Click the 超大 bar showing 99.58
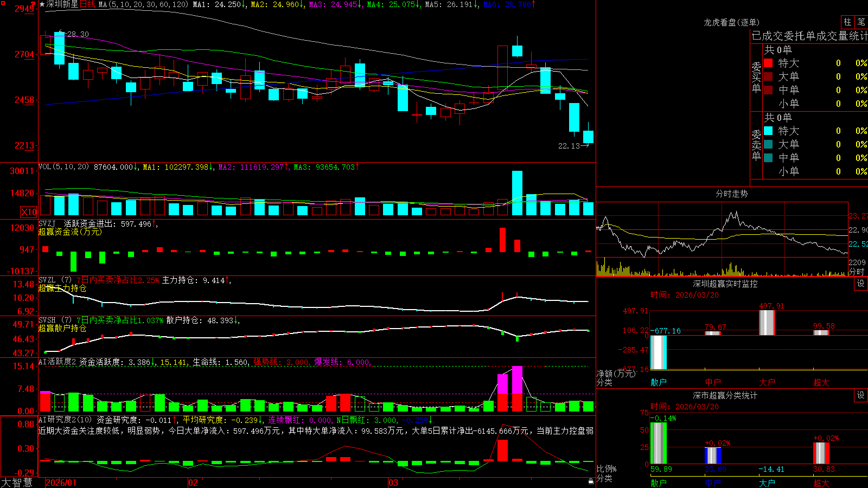Screen dimensions: 868x488 click(821, 333)
